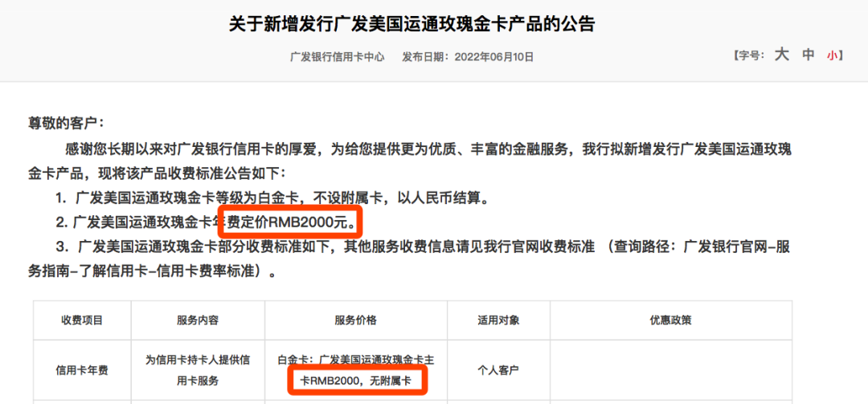Select the small font size 小

(831, 55)
